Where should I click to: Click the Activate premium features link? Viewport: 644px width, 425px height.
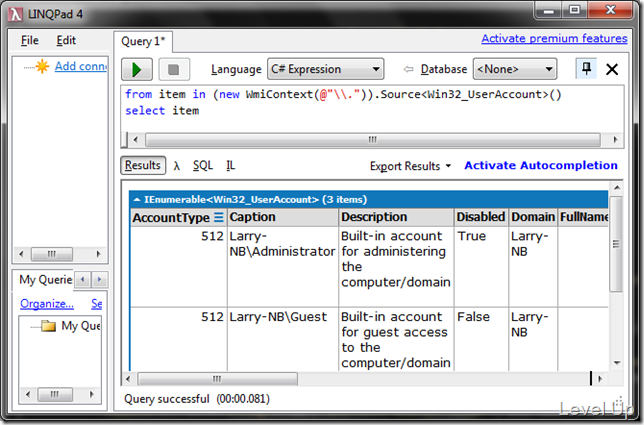(554, 39)
